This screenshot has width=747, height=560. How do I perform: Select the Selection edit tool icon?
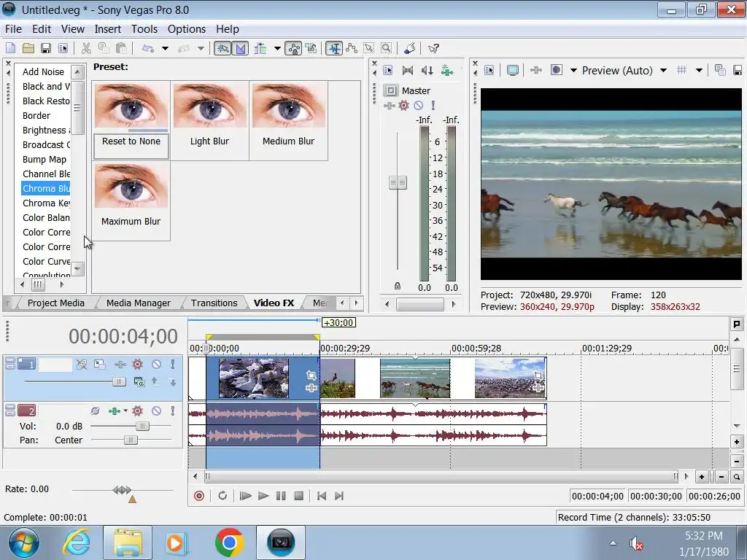pyautogui.click(x=369, y=48)
